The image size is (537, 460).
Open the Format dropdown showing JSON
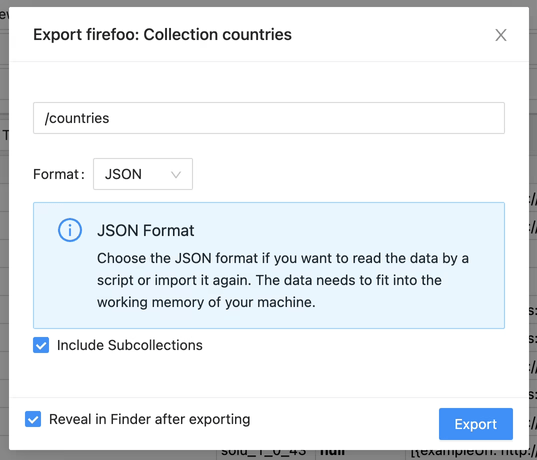click(143, 174)
